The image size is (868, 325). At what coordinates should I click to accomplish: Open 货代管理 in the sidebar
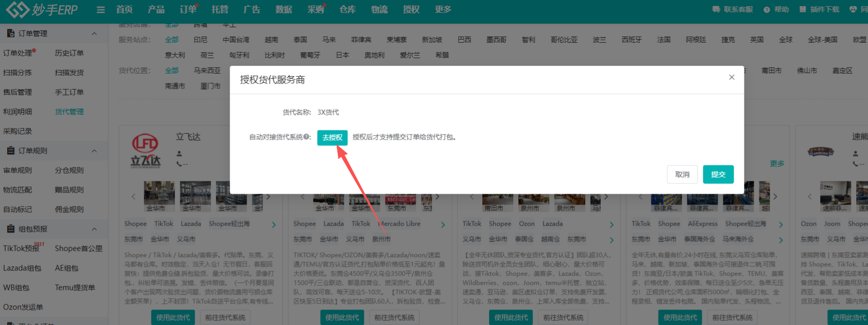[x=69, y=112]
